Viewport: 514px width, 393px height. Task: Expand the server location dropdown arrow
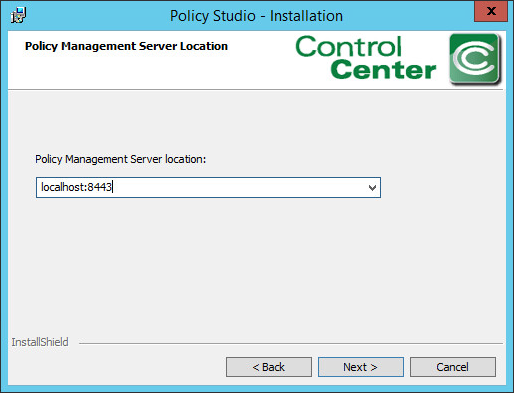tap(372, 188)
